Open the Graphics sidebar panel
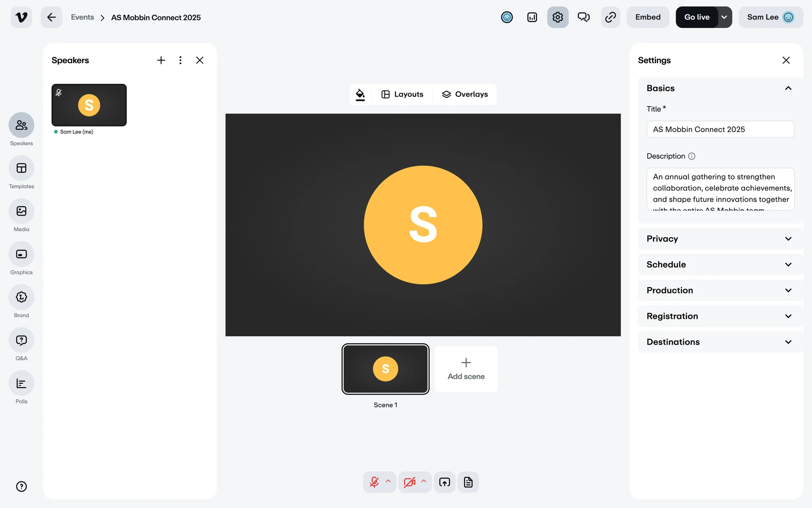 [21, 254]
